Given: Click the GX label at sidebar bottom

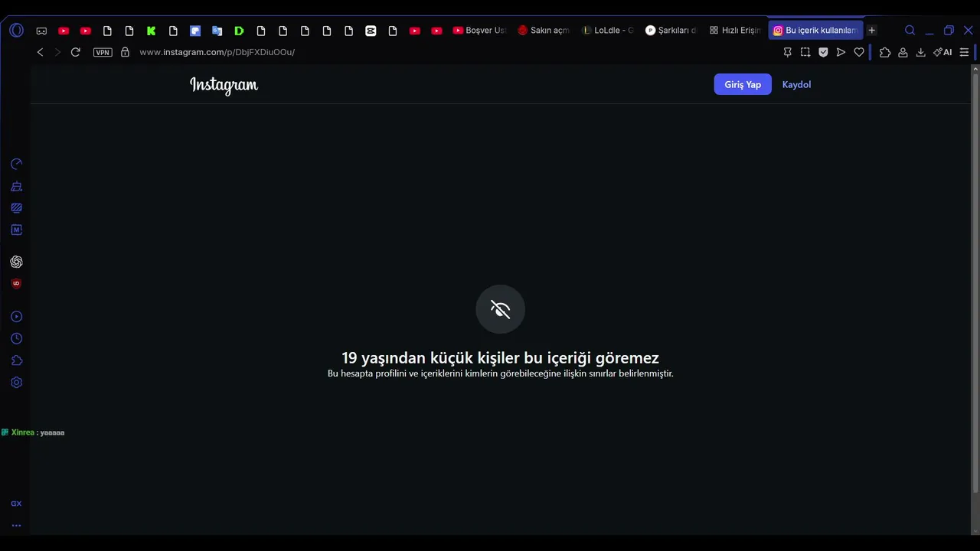Looking at the screenshot, I should pyautogui.click(x=16, y=504).
